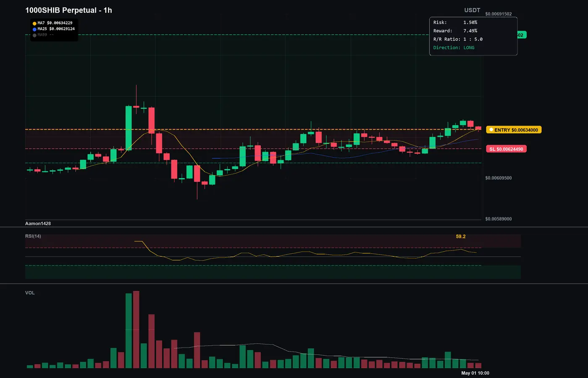588x378 pixels.
Task: Click the most recent red candle
Action: pyautogui.click(x=478, y=128)
